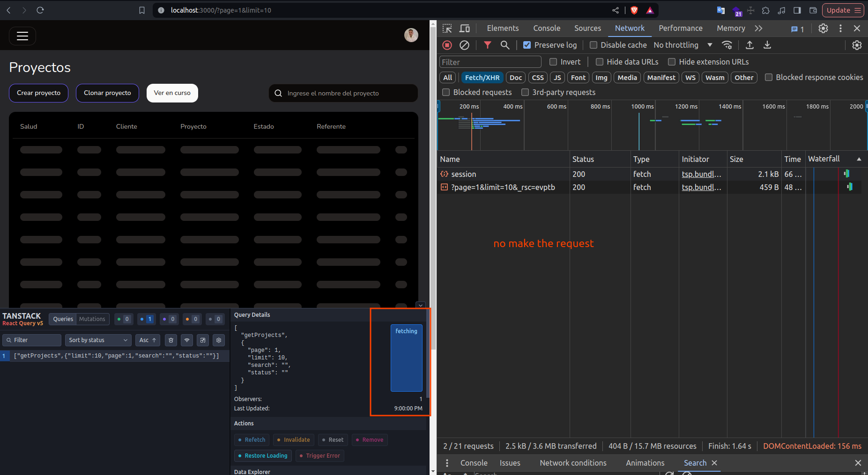Select the Fetch/XHR filter chip

pos(482,78)
